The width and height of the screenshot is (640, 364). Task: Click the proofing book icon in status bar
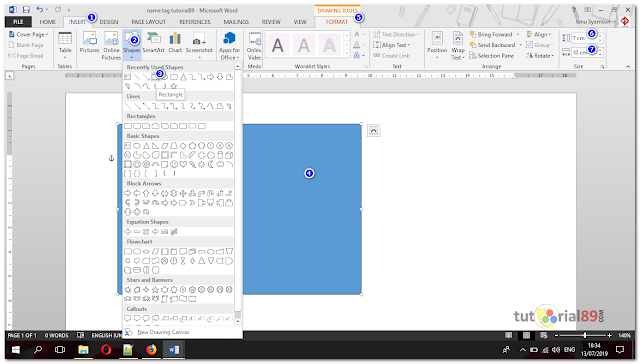pos(80,335)
